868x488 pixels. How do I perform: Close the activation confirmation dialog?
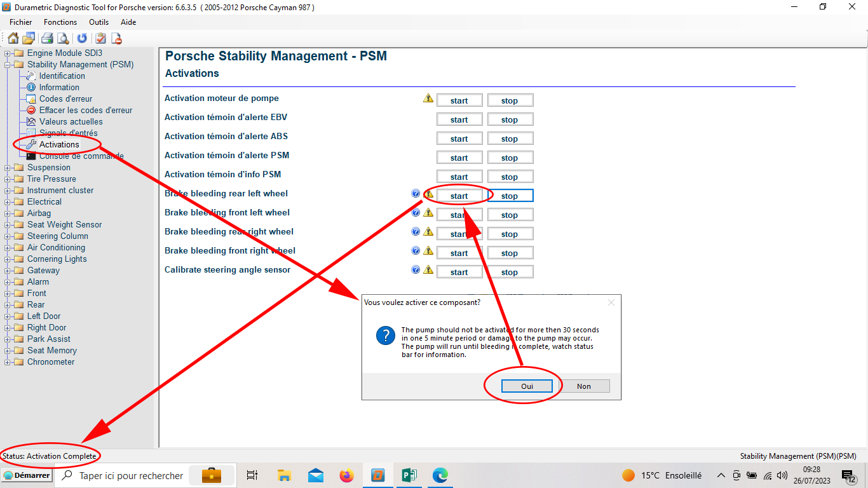[x=611, y=303]
